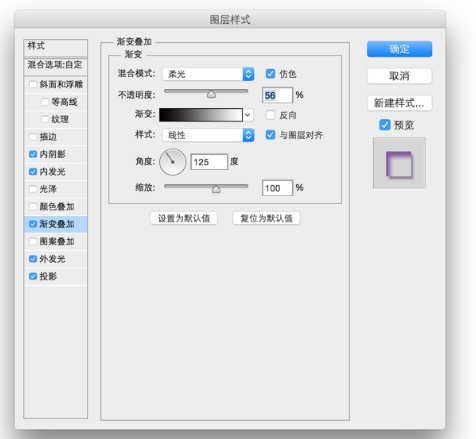Viewport: 476px width, 439px height.
Task: Click the angle dial control
Action: 172,162
